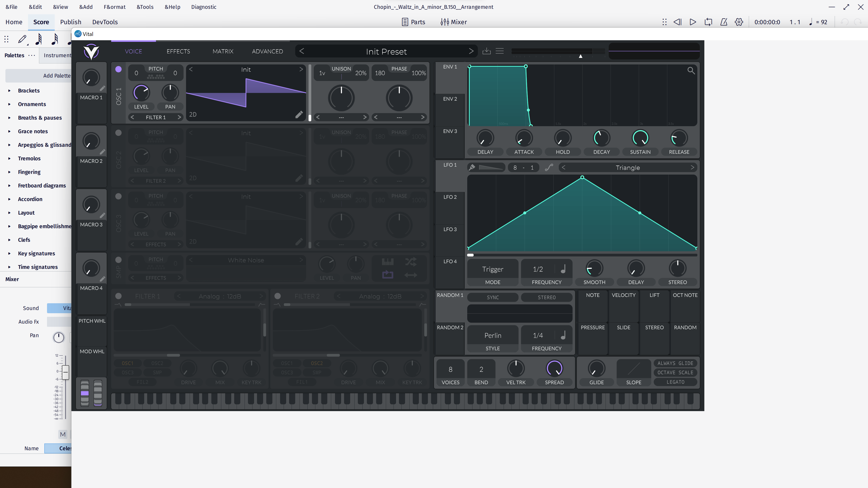Open the preset browser hamburger menu
868x488 pixels.
(499, 51)
